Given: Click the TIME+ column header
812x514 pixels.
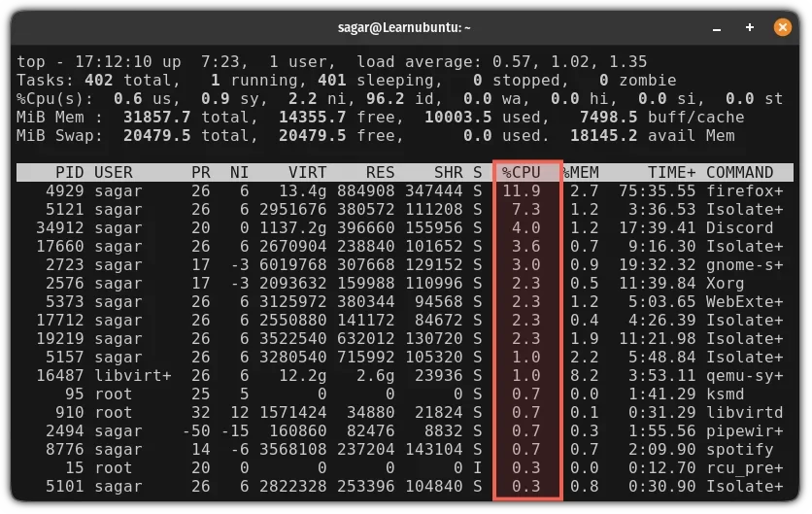Looking at the screenshot, I should pos(672,173).
